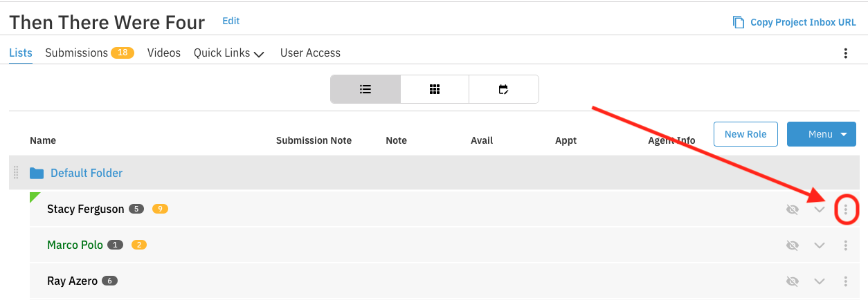Switch to the grid view icon

(x=435, y=89)
